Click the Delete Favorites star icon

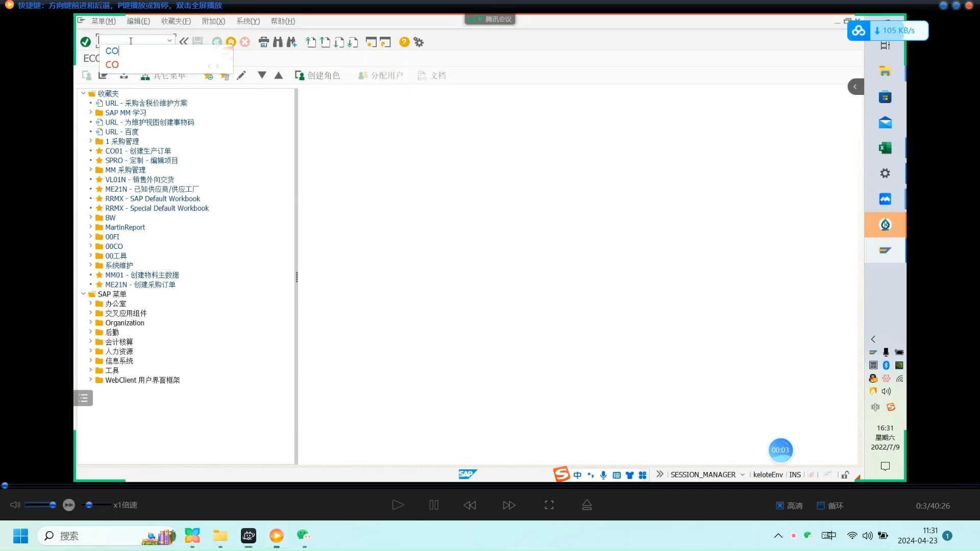coord(225,76)
